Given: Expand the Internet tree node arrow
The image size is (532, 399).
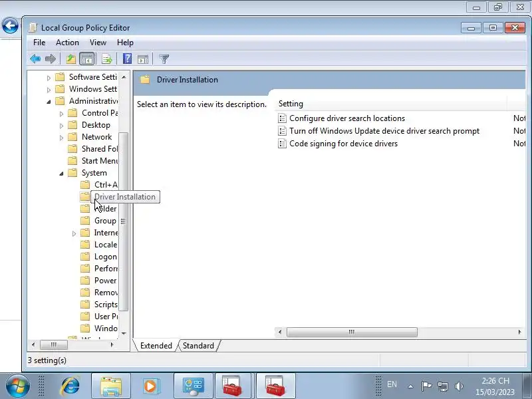Looking at the screenshot, I should point(74,233).
